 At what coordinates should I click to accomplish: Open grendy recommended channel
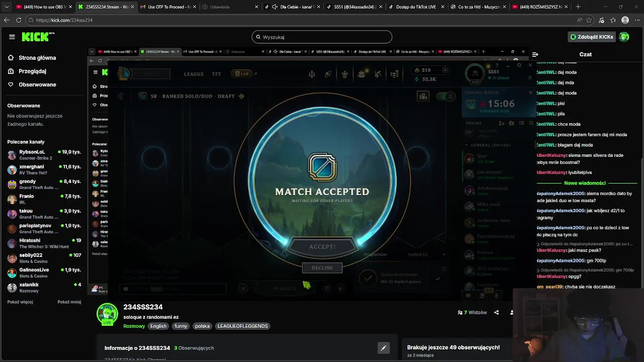[x=44, y=185]
